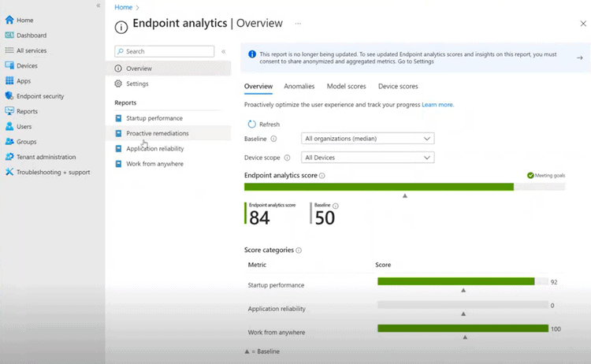Click the Home icon in left navigation
The width and height of the screenshot is (591, 364).
(9, 20)
